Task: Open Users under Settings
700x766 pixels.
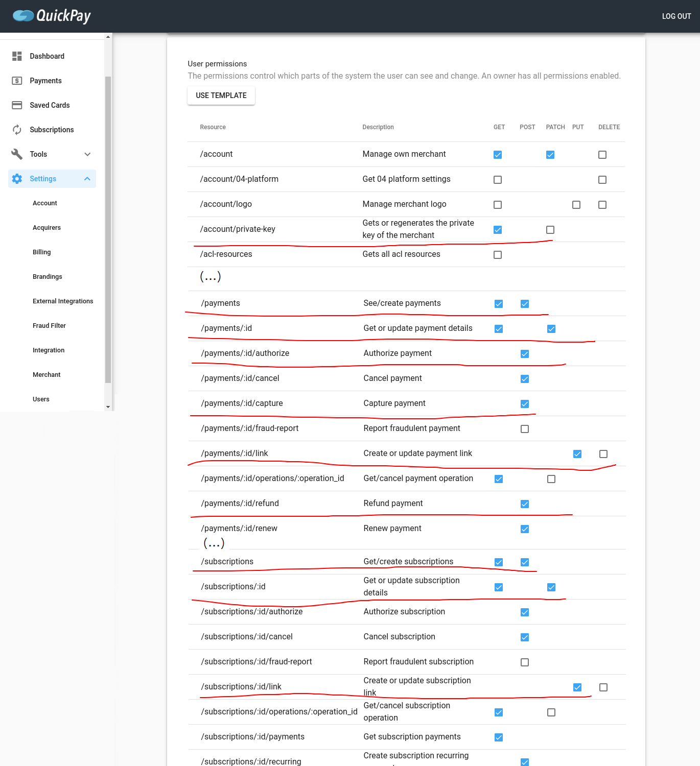Action: click(x=41, y=399)
